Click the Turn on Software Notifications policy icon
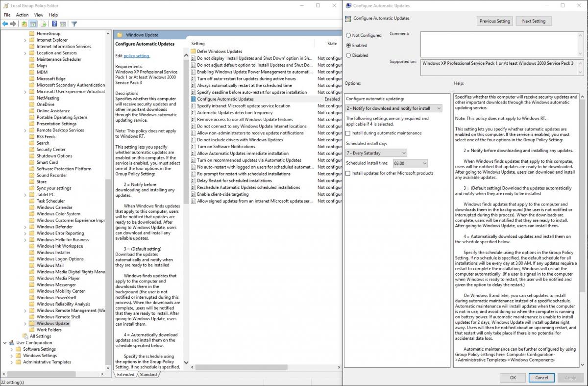 point(193,147)
